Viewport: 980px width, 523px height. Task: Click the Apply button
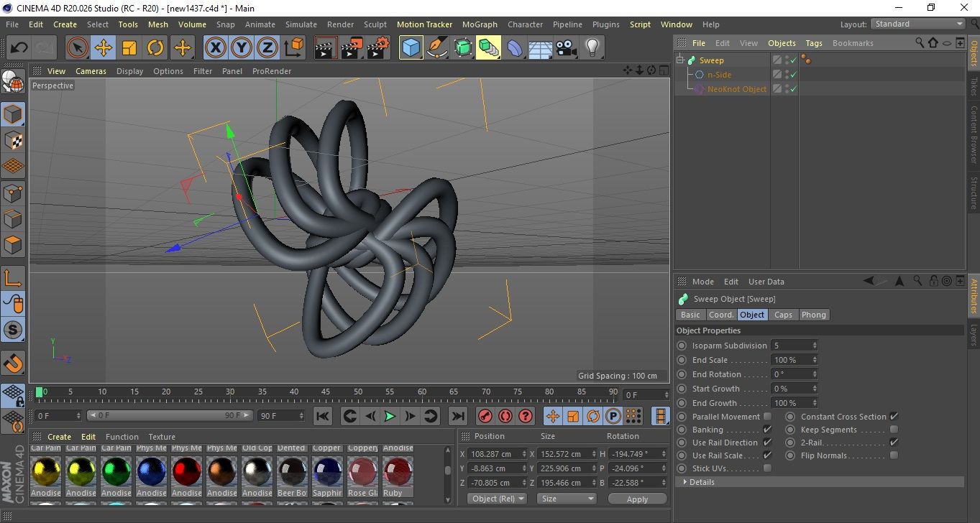tap(637, 499)
